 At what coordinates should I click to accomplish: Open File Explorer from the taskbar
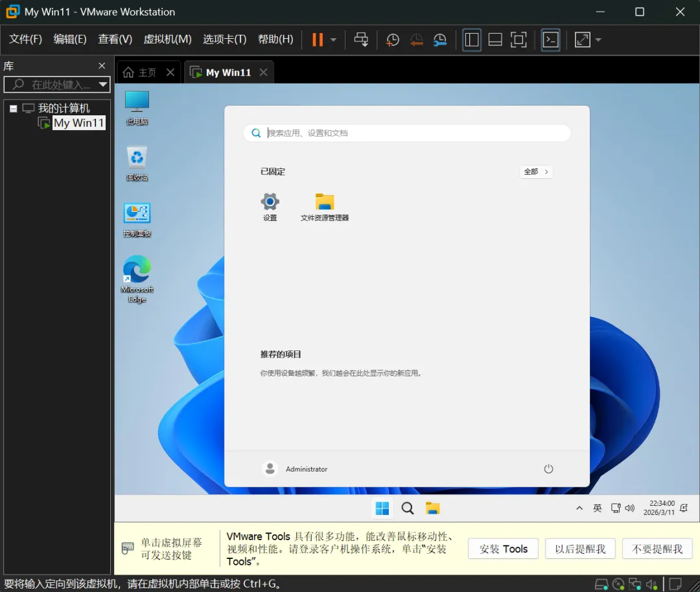pos(432,508)
